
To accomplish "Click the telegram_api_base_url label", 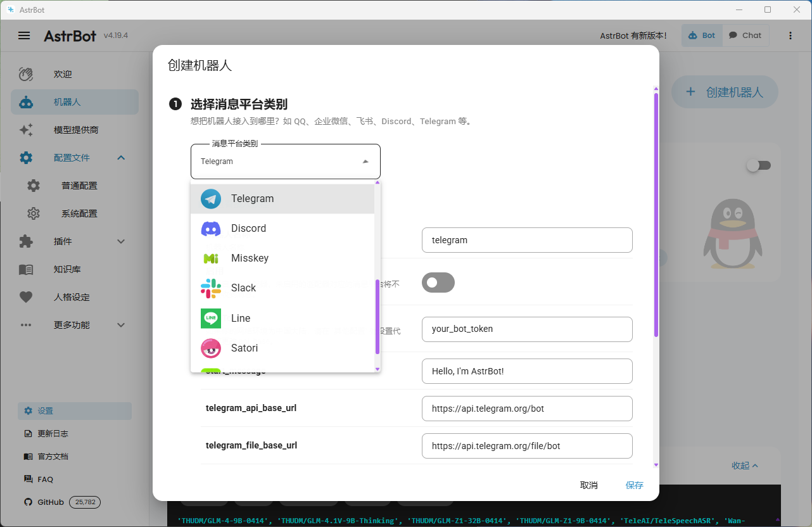I will pyautogui.click(x=251, y=408).
